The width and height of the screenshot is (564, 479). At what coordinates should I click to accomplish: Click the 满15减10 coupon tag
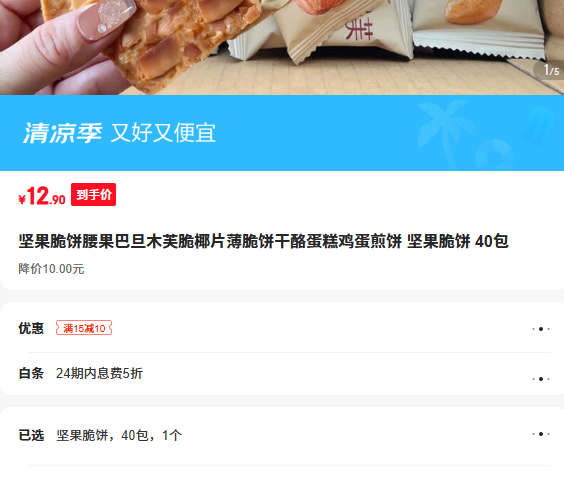click(84, 328)
